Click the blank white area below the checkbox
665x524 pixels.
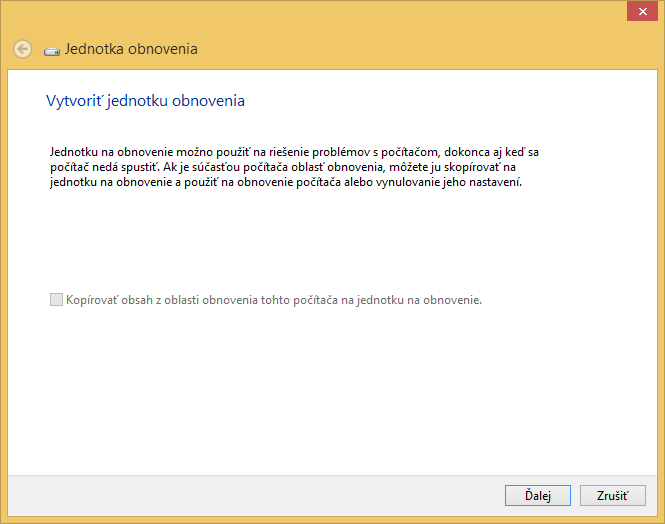point(330,390)
